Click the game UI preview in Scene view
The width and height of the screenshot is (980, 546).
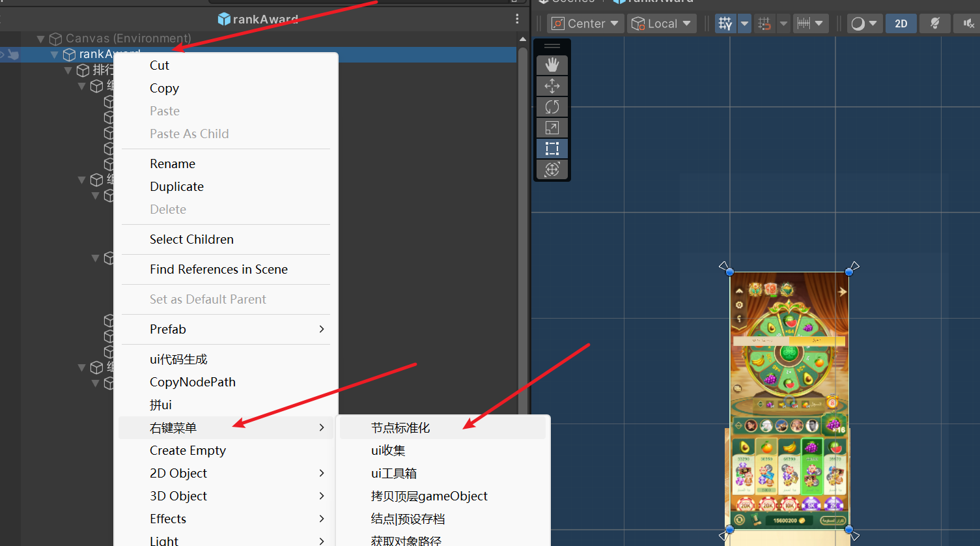tap(789, 401)
